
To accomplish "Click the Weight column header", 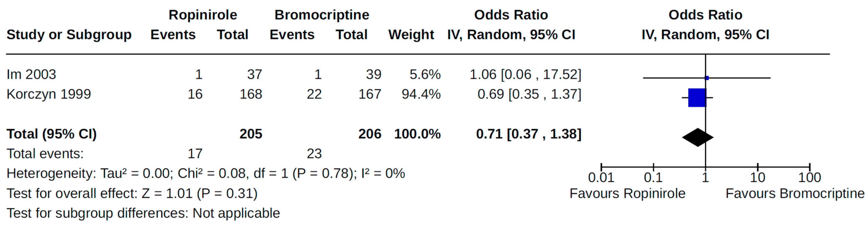I will [x=411, y=35].
